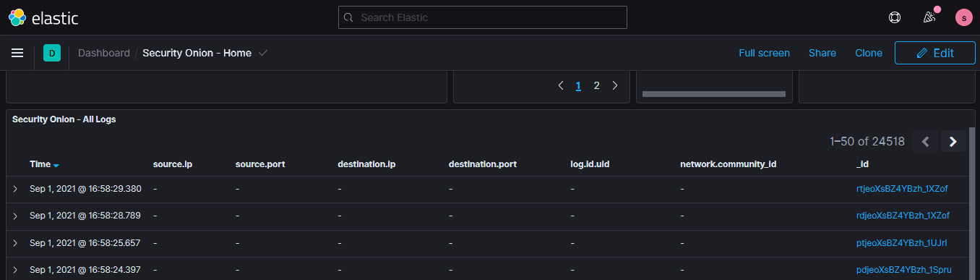Toggle the hamburger navigation menu
The image size is (980, 280).
pos(17,53)
